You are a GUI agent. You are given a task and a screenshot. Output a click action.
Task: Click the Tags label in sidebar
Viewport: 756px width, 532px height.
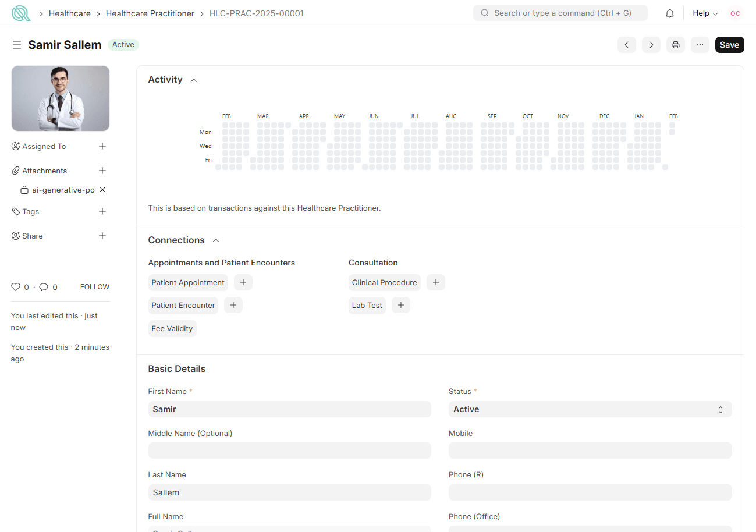[31, 211]
